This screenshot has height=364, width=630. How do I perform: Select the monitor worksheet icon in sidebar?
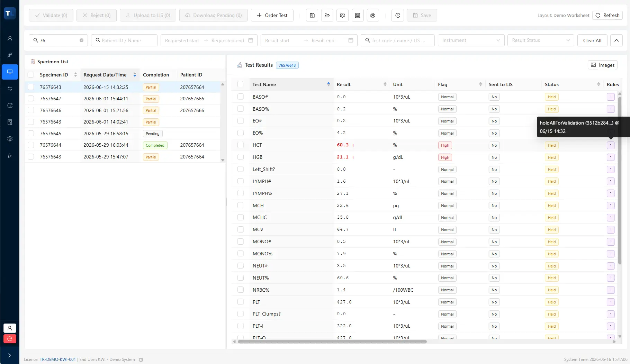point(10,72)
